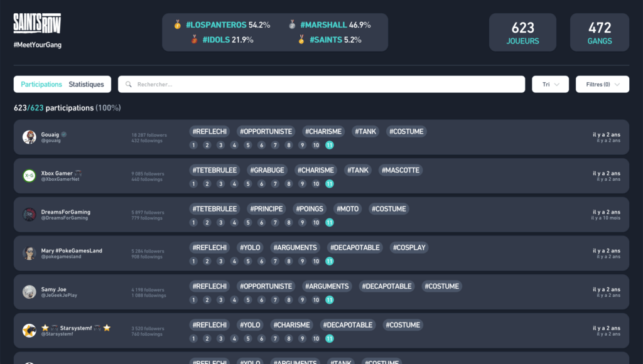This screenshot has height=364, width=643.
Task: Click the 472 GANGS counter card
Action: [600, 33]
